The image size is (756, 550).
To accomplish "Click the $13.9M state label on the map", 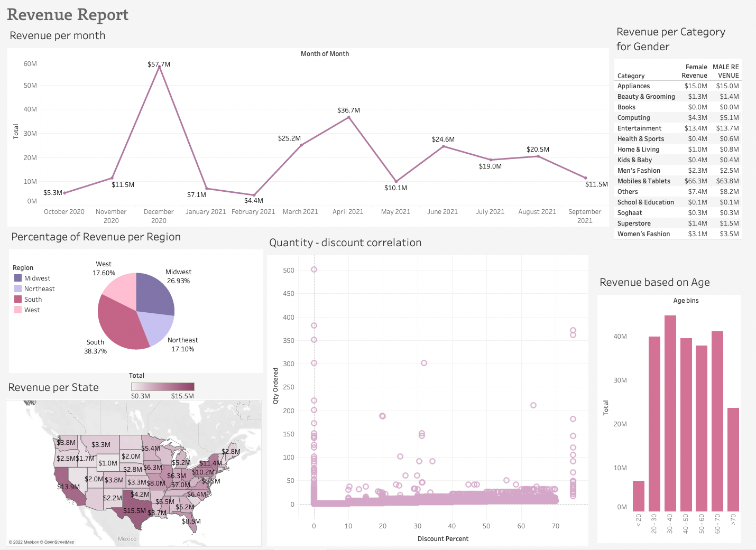I will pos(68,487).
